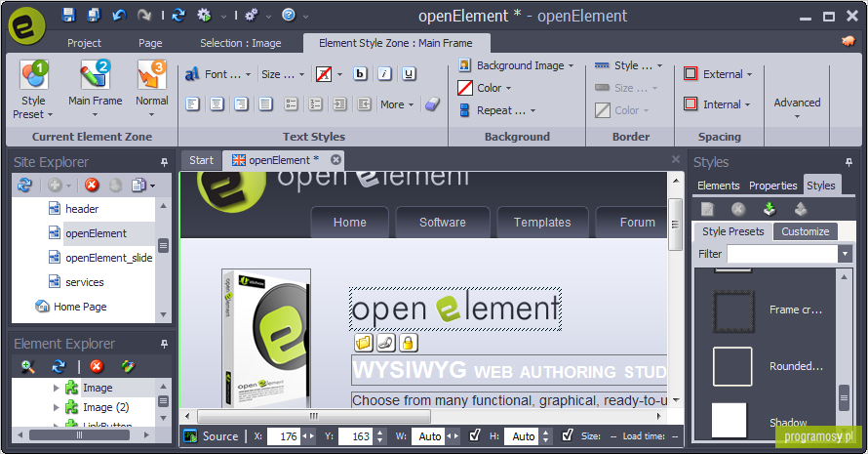Pin the Site Explorer panel
Viewport: 868px width, 454px height.
click(x=164, y=162)
